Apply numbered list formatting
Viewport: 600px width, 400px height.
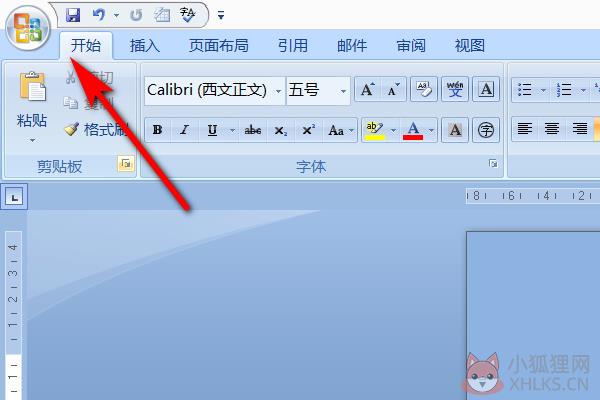click(x=564, y=90)
